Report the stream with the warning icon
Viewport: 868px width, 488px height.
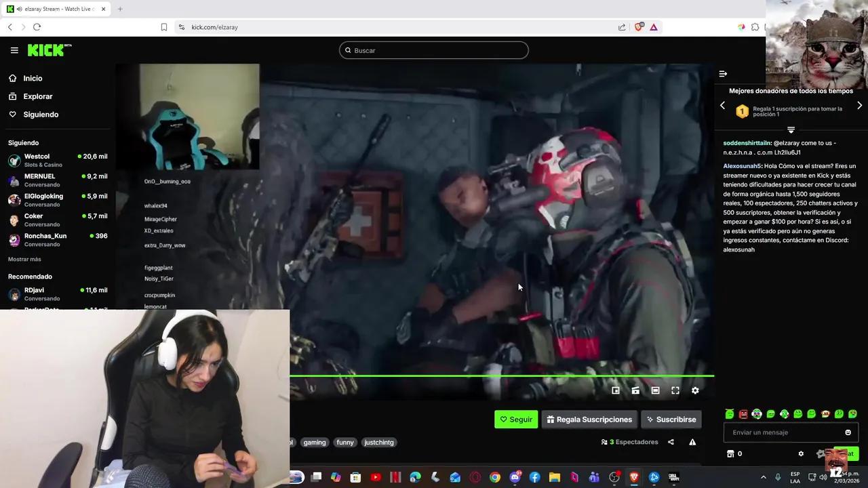pos(692,442)
